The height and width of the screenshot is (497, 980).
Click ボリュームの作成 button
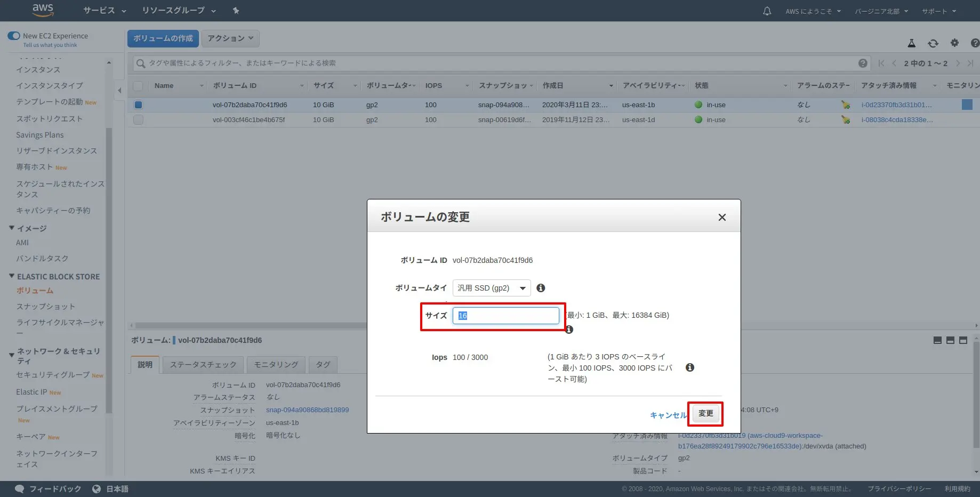pos(163,38)
